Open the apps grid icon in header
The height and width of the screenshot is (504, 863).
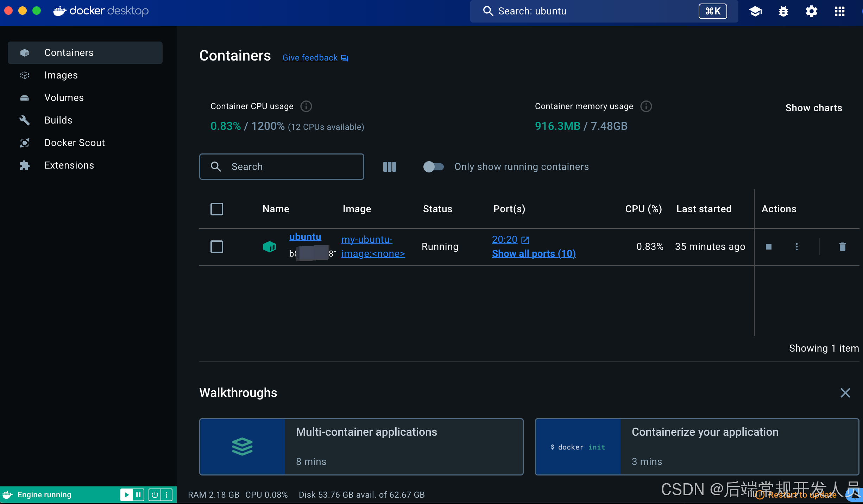pos(840,11)
